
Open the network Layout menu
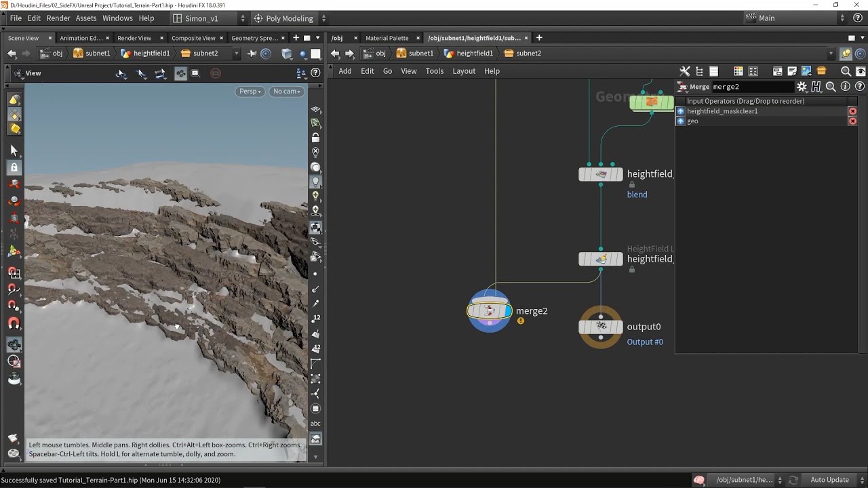click(x=464, y=71)
